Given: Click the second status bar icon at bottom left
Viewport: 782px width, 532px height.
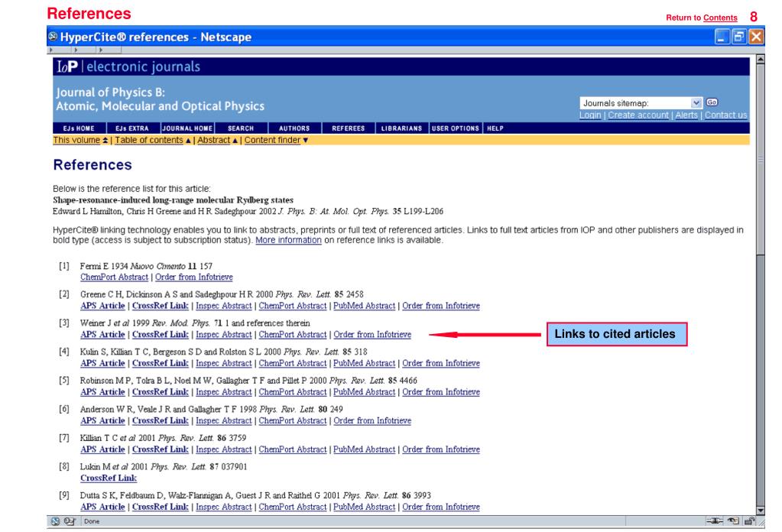Looking at the screenshot, I should [69, 521].
